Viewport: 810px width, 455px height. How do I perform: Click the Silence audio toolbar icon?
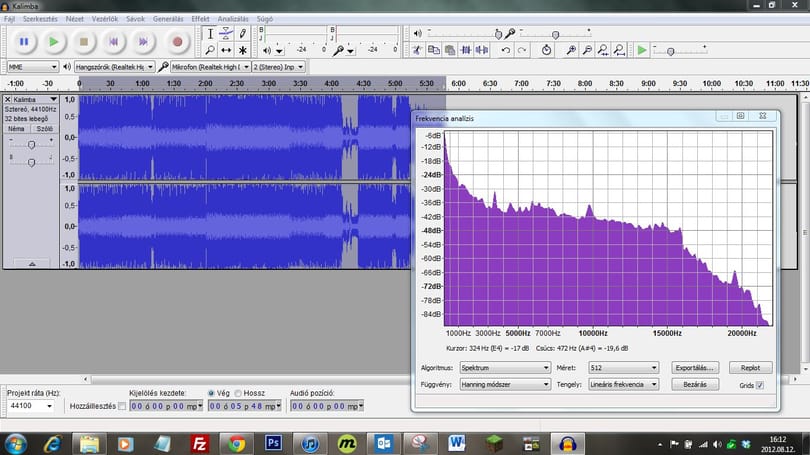(x=481, y=50)
